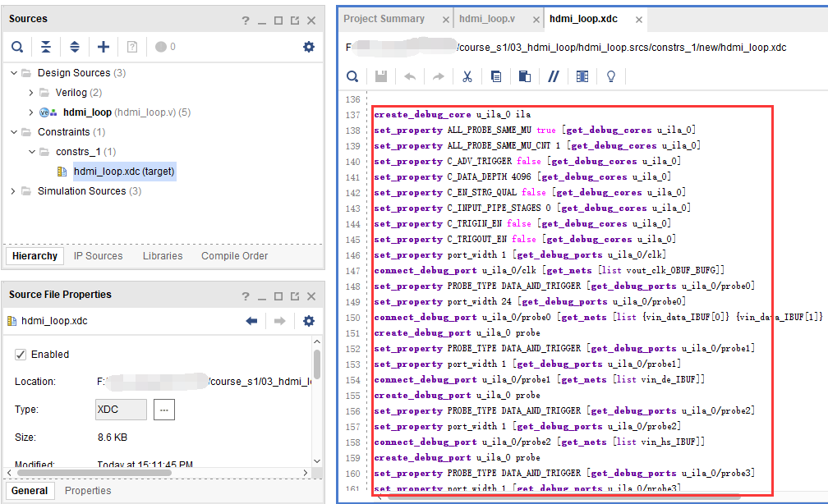Click the editor horizontal scrollbar
The image size is (828, 504).
pyautogui.click(x=564, y=497)
